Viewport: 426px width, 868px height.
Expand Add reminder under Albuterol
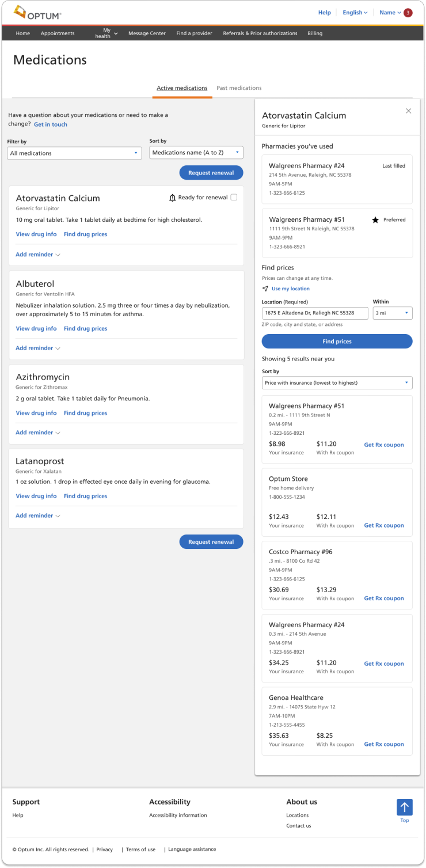click(38, 348)
